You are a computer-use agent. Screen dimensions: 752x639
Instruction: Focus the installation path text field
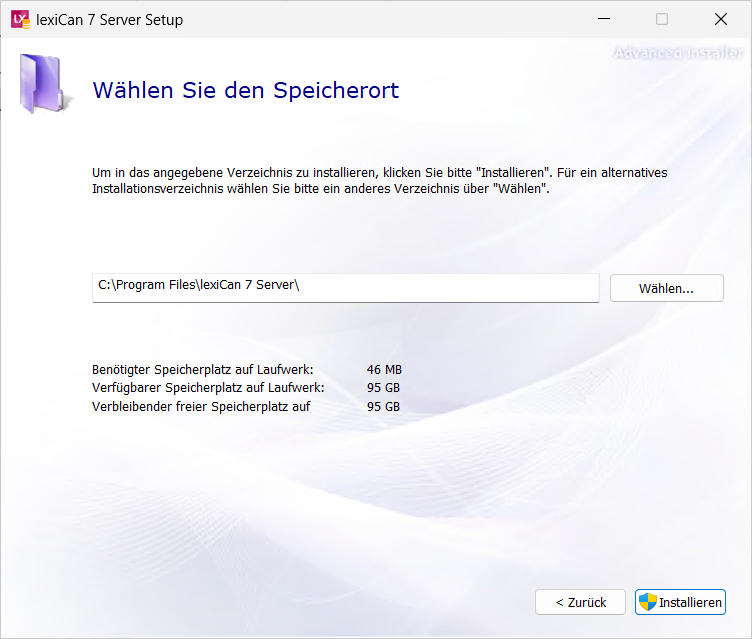coord(345,287)
